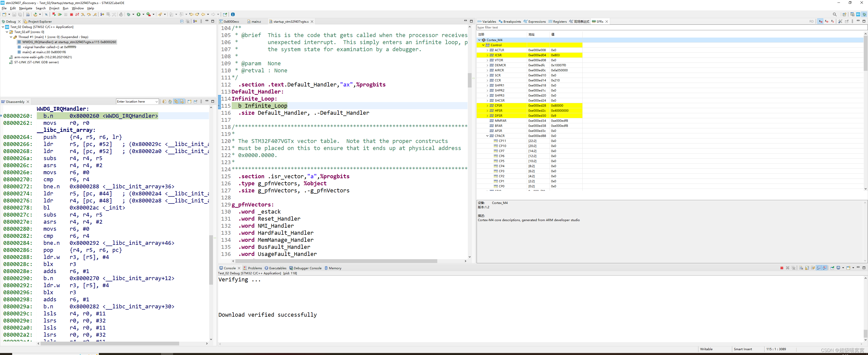Switch to the Memory tab
This screenshot has width=868, height=355.
[333, 268]
